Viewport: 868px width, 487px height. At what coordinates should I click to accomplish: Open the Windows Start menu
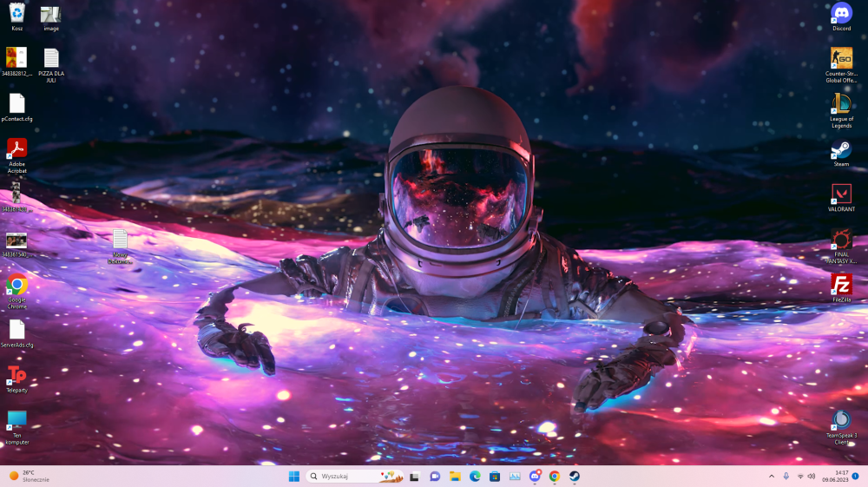[294, 477]
